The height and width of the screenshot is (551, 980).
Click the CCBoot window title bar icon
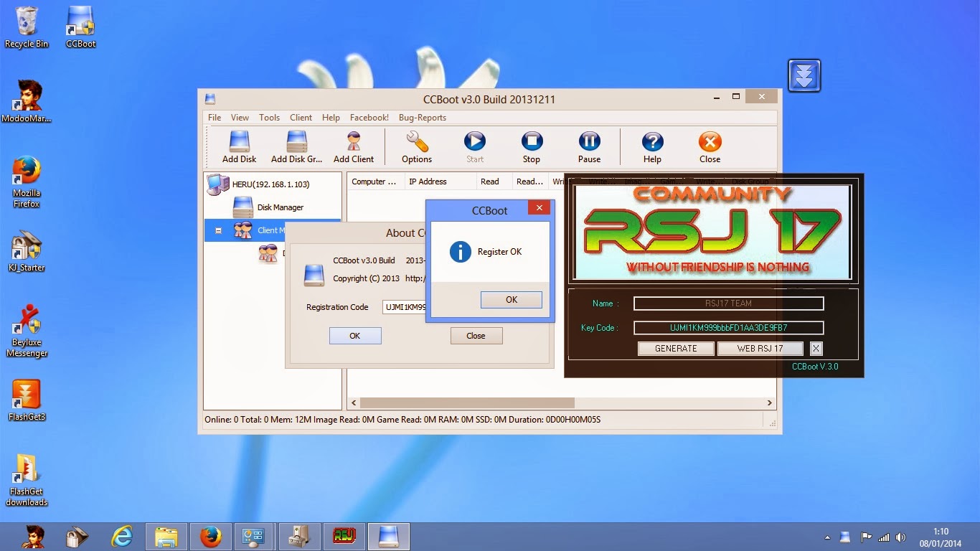tap(209, 99)
